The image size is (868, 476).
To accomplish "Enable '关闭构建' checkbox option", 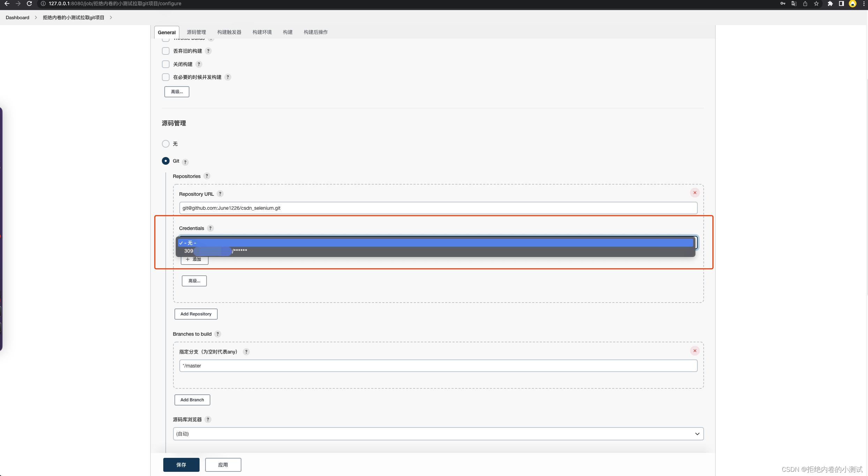I will (166, 64).
